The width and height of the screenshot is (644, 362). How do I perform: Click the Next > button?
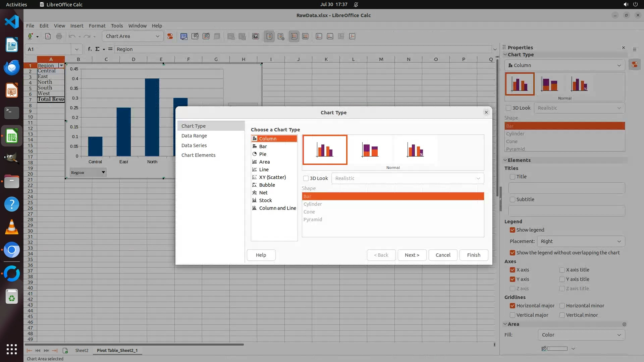412,255
